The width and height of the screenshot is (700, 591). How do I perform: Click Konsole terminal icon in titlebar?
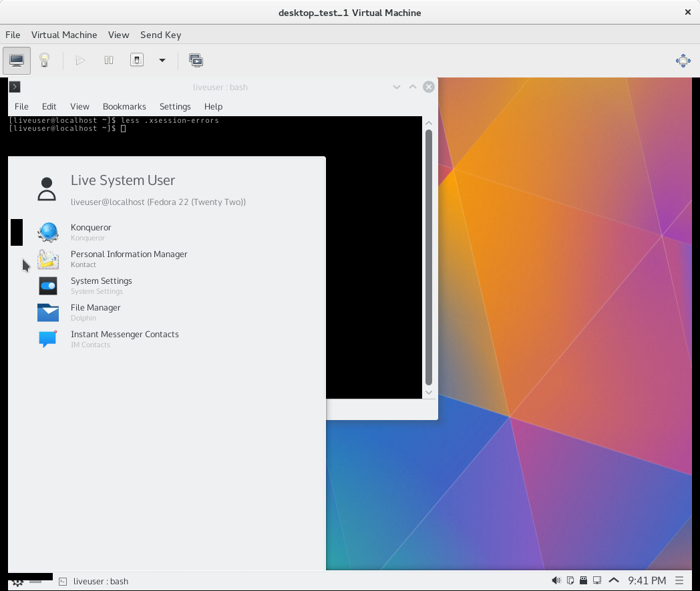15,87
